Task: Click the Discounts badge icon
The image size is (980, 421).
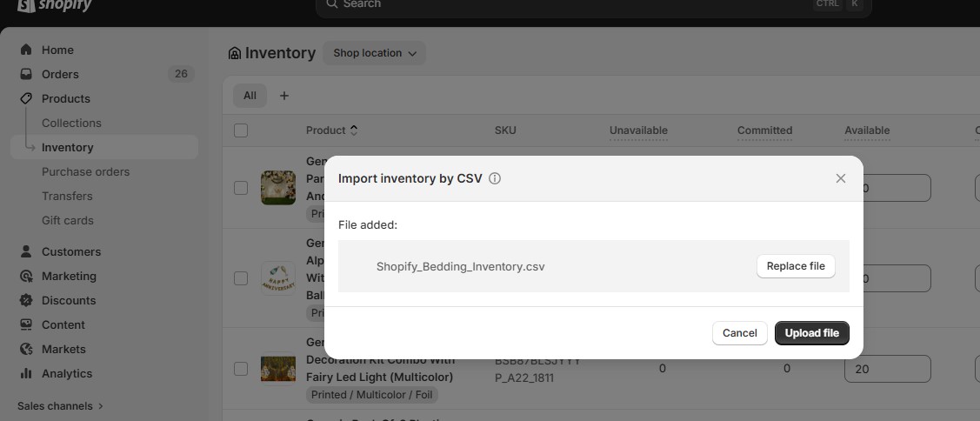Action: pyautogui.click(x=26, y=300)
